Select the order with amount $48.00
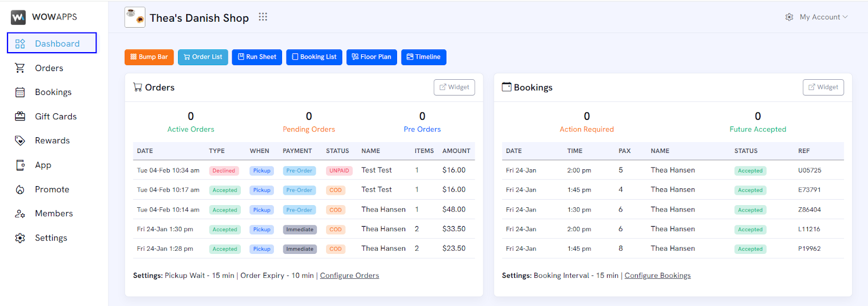 (x=304, y=209)
